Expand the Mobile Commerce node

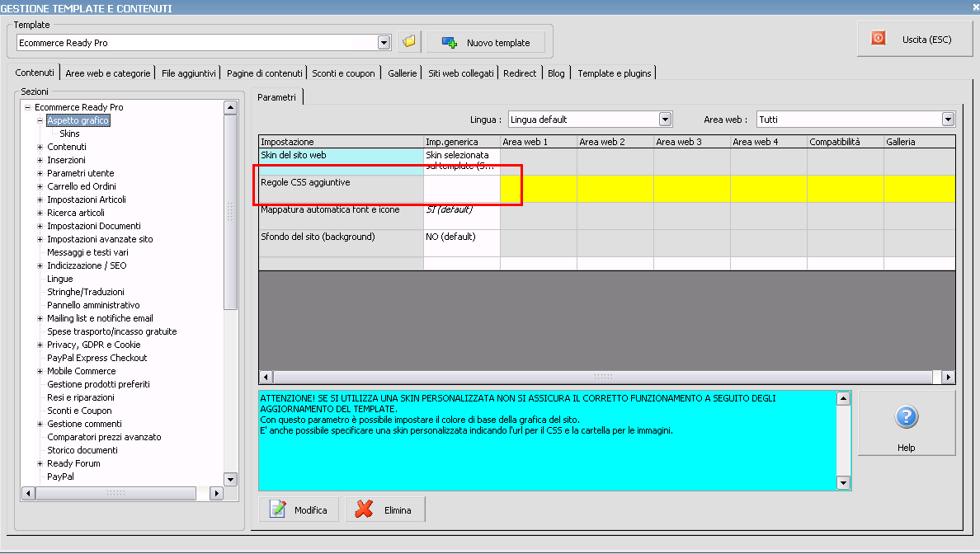coord(40,371)
